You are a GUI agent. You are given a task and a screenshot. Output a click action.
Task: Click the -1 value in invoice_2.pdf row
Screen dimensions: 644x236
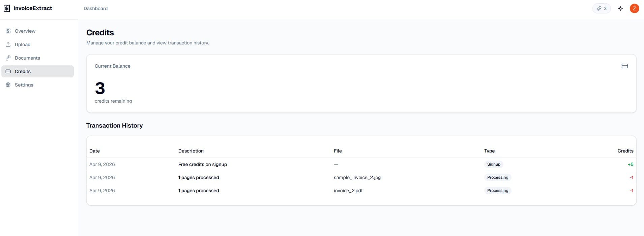pos(631,191)
